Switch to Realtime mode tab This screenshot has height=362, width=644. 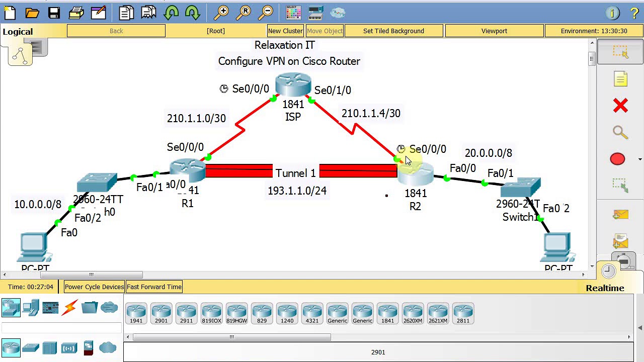(x=605, y=288)
